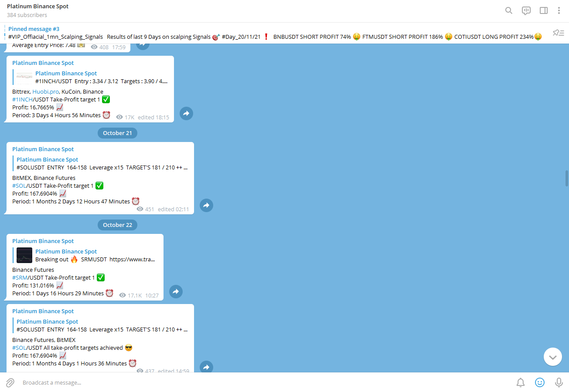
Task: Open the pinned messages list icon
Action: click(559, 33)
